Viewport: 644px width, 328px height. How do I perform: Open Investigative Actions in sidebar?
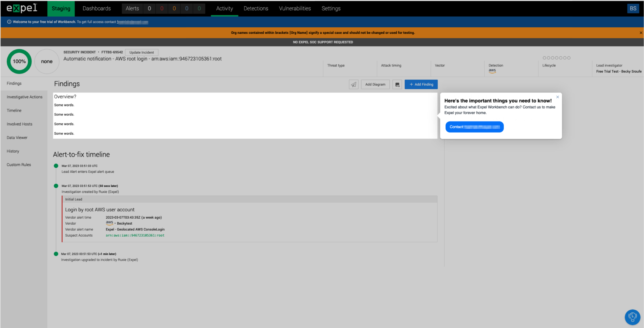tap(24, 97)
